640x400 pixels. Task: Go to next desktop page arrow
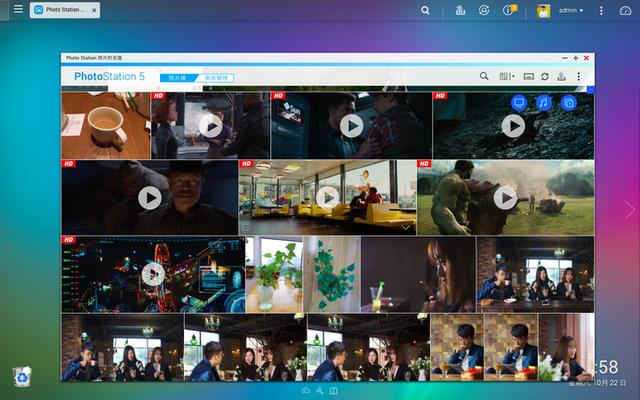(x=630, y=210)
